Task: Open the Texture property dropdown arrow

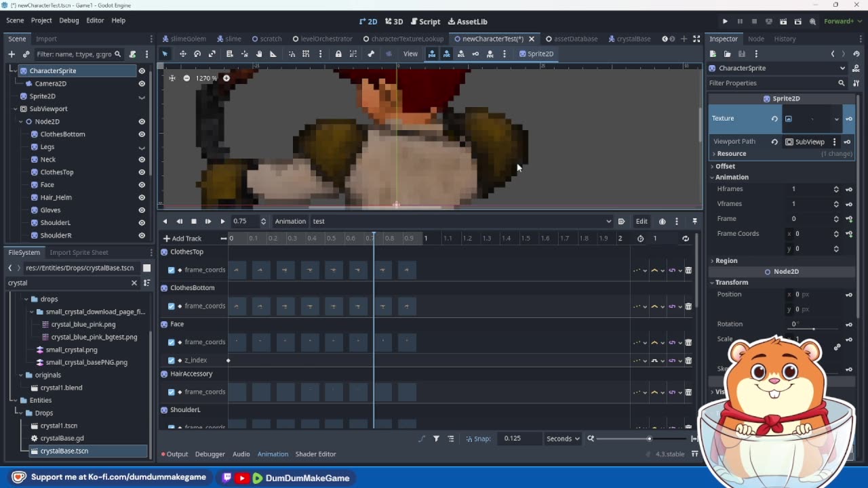Action: coord(836,119)
